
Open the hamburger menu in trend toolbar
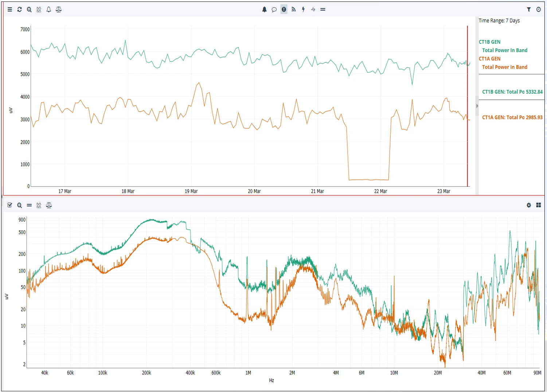pyautogui.click(x=10, y=9)
